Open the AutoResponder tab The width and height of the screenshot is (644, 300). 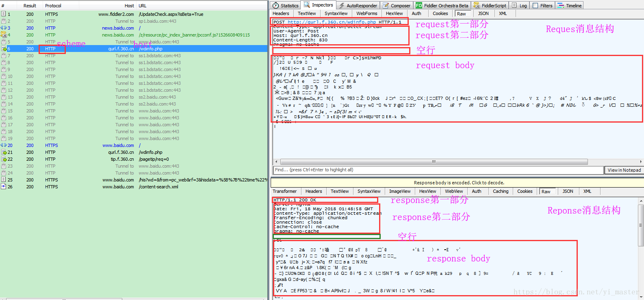[358, 5]
